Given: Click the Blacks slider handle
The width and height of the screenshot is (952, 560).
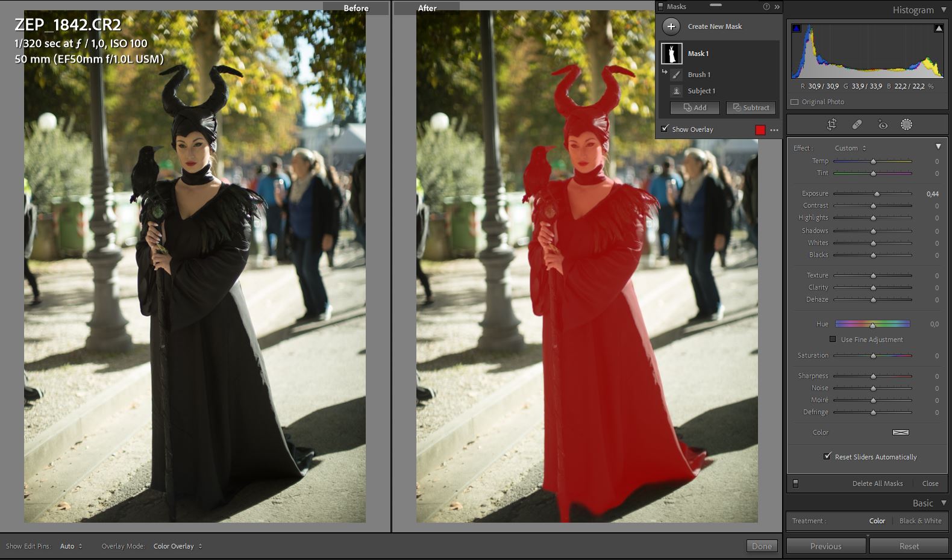Looking at the screenshot, I should click(873, 255).
